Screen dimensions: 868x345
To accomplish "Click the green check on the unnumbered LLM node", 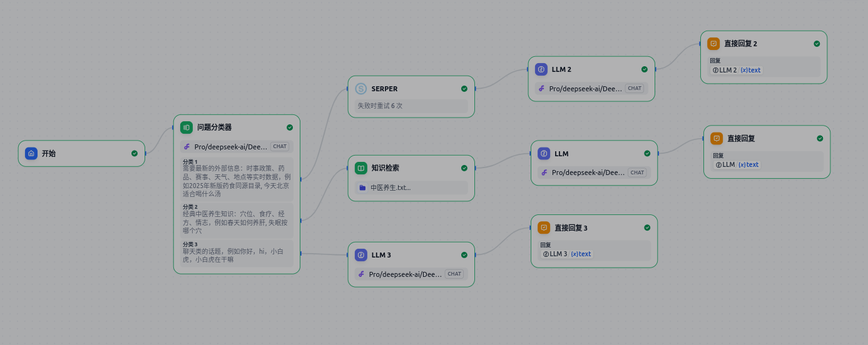I will click(x=647, y=154).
